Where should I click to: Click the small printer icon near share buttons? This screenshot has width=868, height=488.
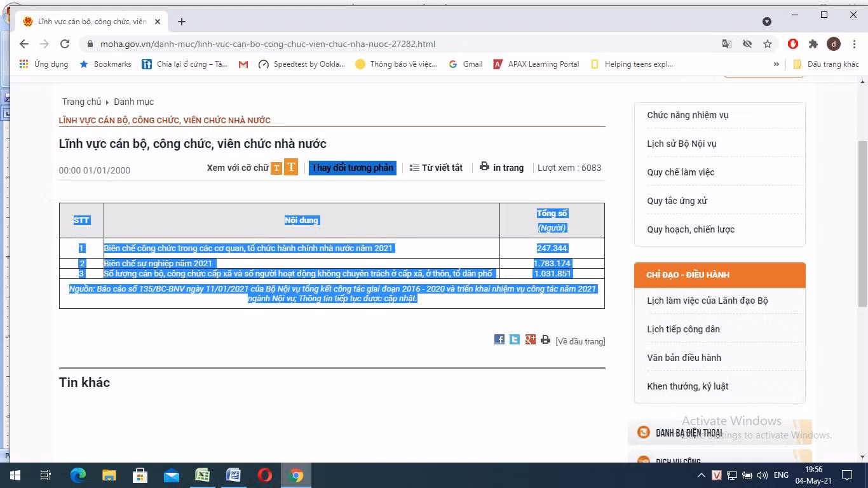545,339
